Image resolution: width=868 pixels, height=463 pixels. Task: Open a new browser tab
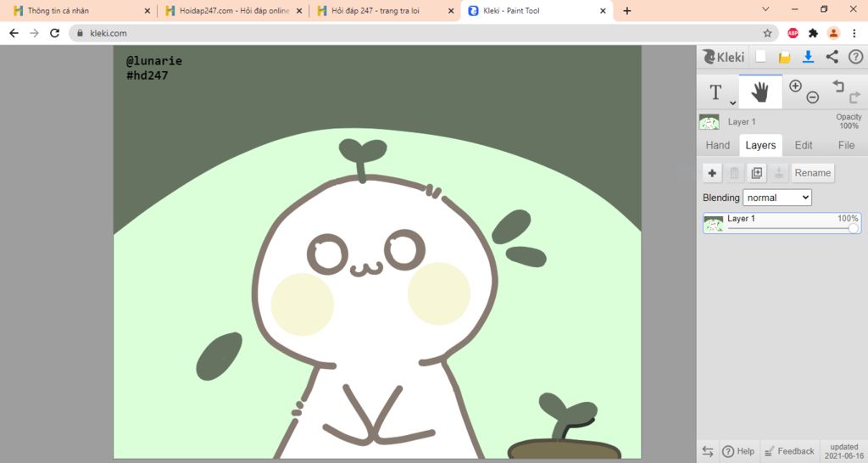[x=626, y=10]
